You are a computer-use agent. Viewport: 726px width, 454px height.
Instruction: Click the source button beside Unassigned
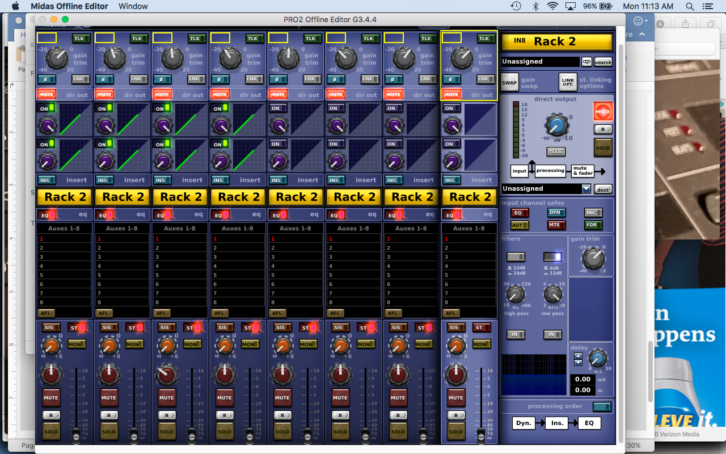tap(603, 62)
